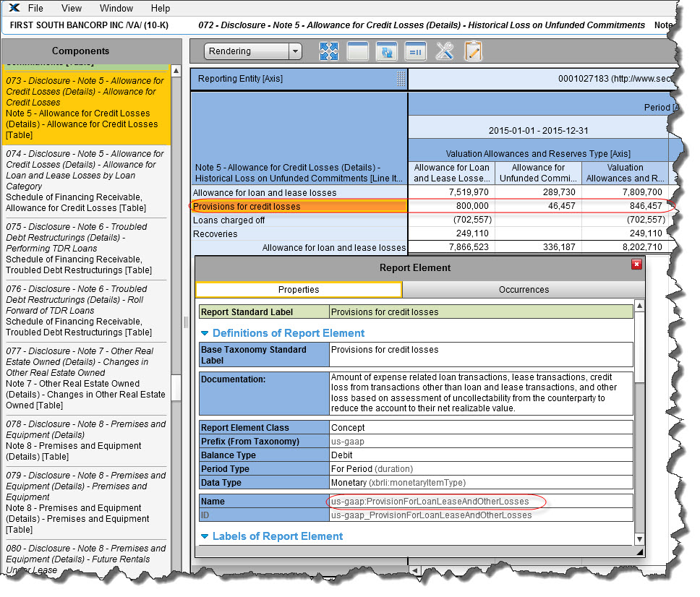Close the Report Element panel
Viewport: 700px width, 597px height.
(x=636, y=265)
